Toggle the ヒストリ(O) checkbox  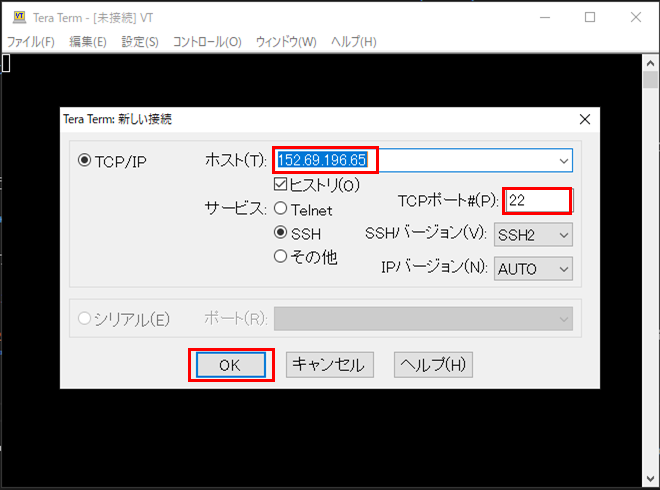click(280, 184)
